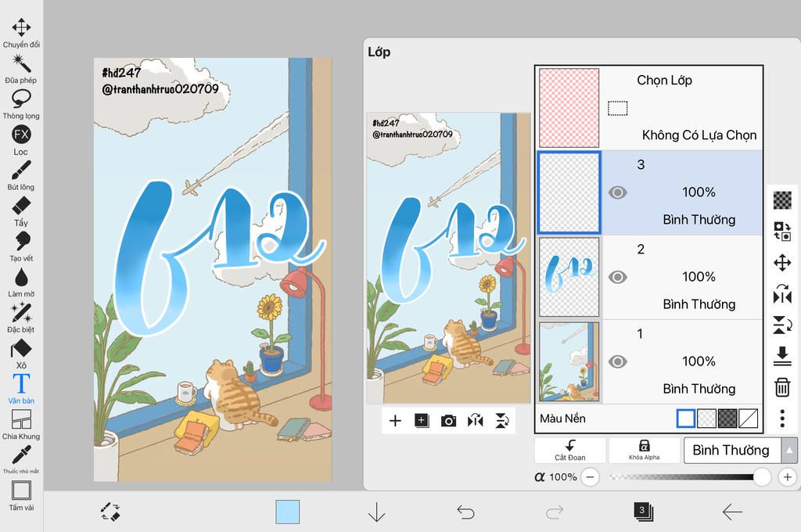The image size is (801, 532).
Task: Click vertical flip icon in side strip
Action: click(782, 325)
